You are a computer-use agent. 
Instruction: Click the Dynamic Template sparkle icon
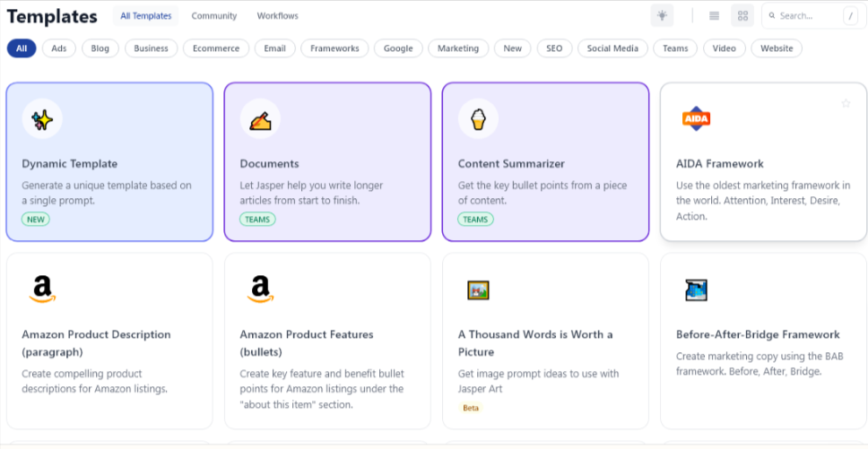coord(42,119)
